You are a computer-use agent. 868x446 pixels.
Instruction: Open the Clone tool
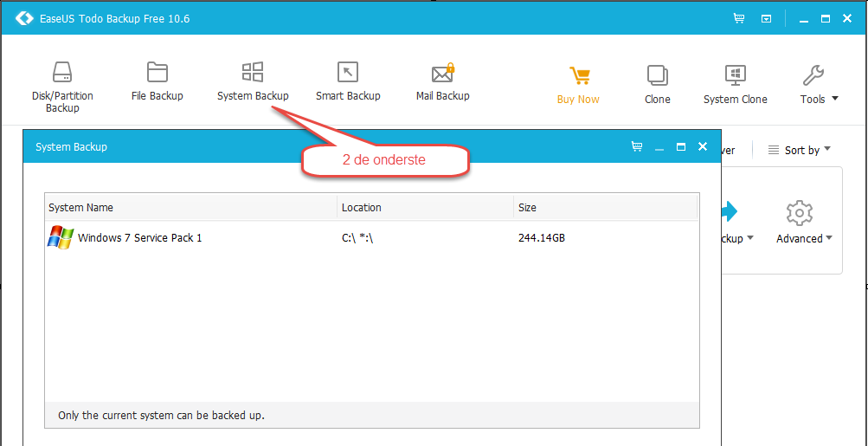657,84
